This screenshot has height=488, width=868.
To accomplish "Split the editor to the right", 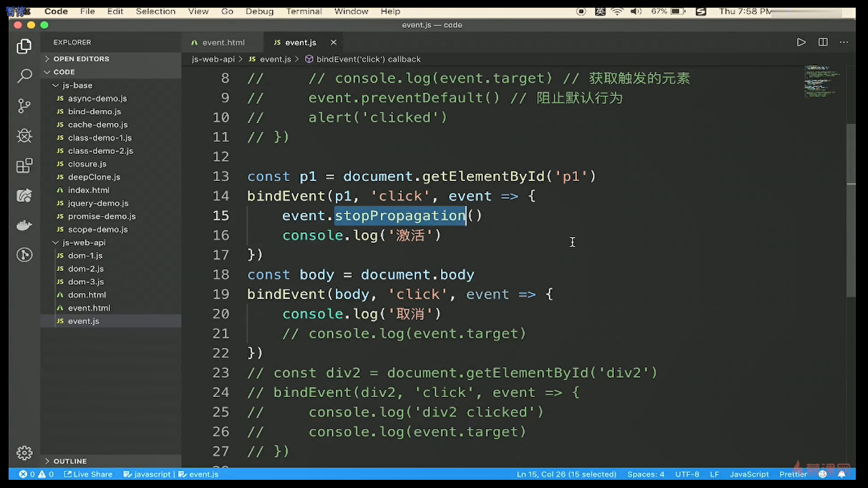I will point(823,42).
